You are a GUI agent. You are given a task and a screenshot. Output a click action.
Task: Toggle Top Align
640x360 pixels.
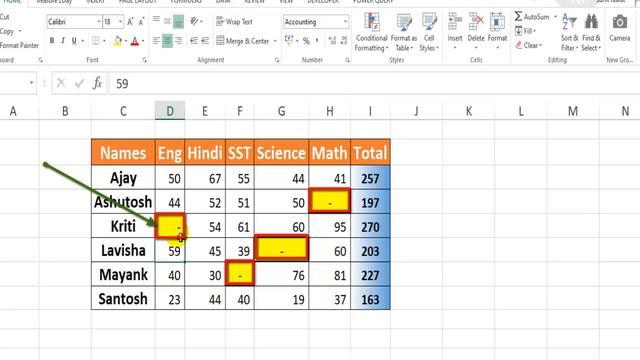pos(156,21)
